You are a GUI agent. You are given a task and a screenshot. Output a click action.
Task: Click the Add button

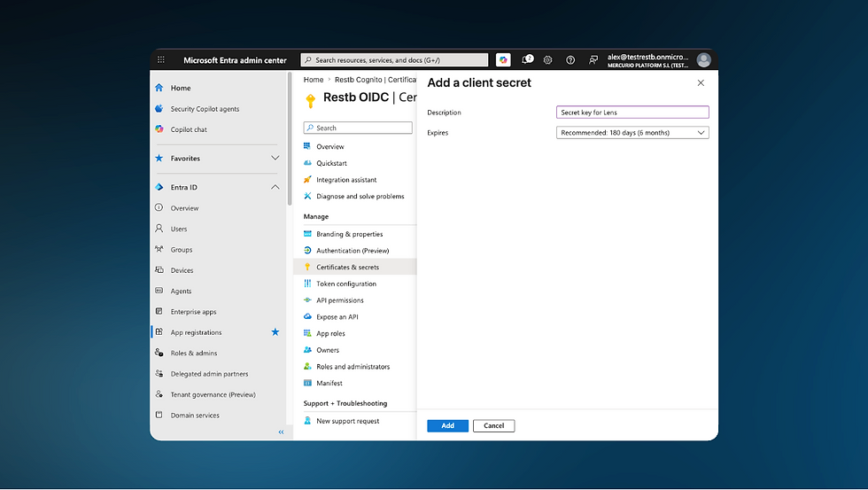pyautogui.click(x=447, y=426)
